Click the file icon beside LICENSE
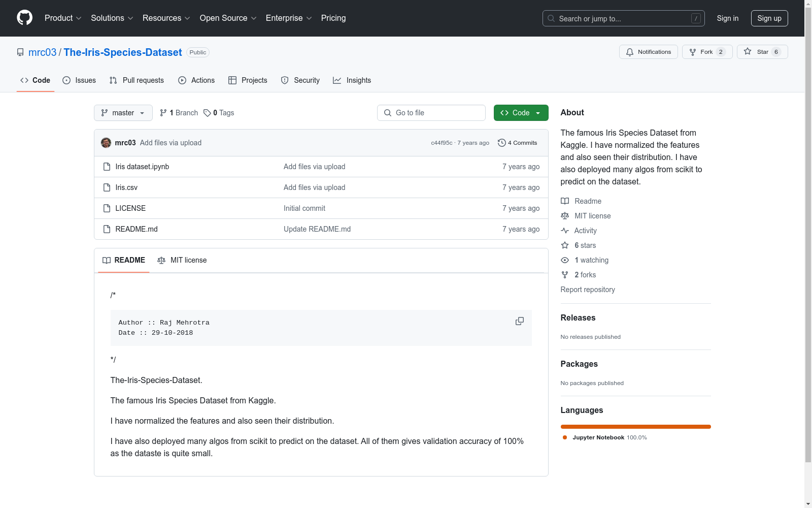812x508 pixels. (107, 208)
